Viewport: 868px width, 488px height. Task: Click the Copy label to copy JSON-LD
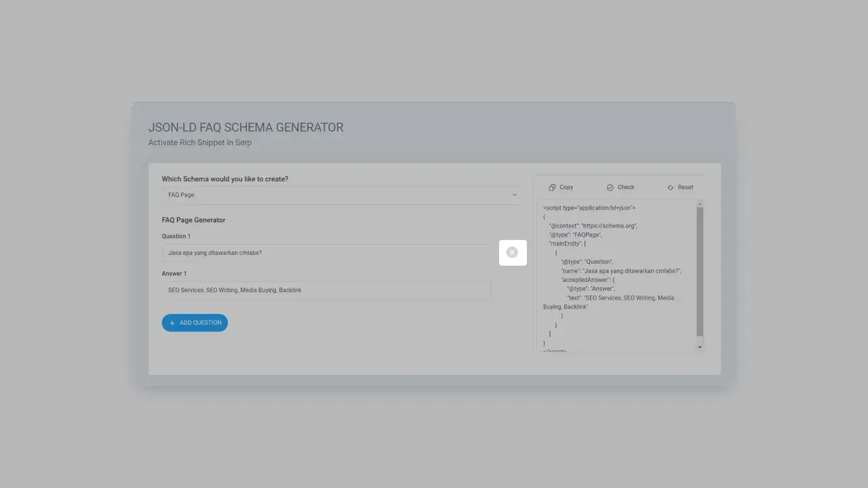point(566,187)
